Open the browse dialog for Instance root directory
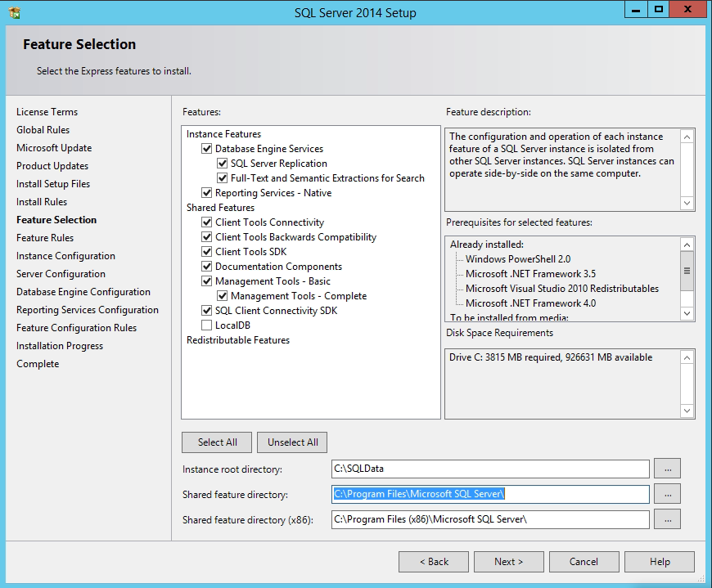 coord(667,469)
